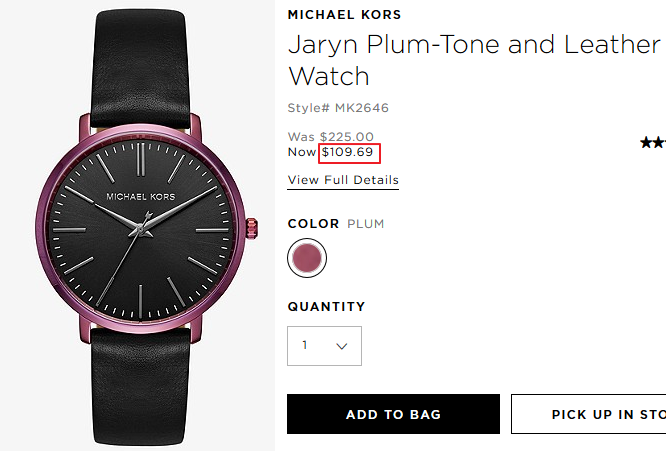This screenshot has height=451, width=666.
Task: Click the QUANTITY label
Action: [326, 307]
